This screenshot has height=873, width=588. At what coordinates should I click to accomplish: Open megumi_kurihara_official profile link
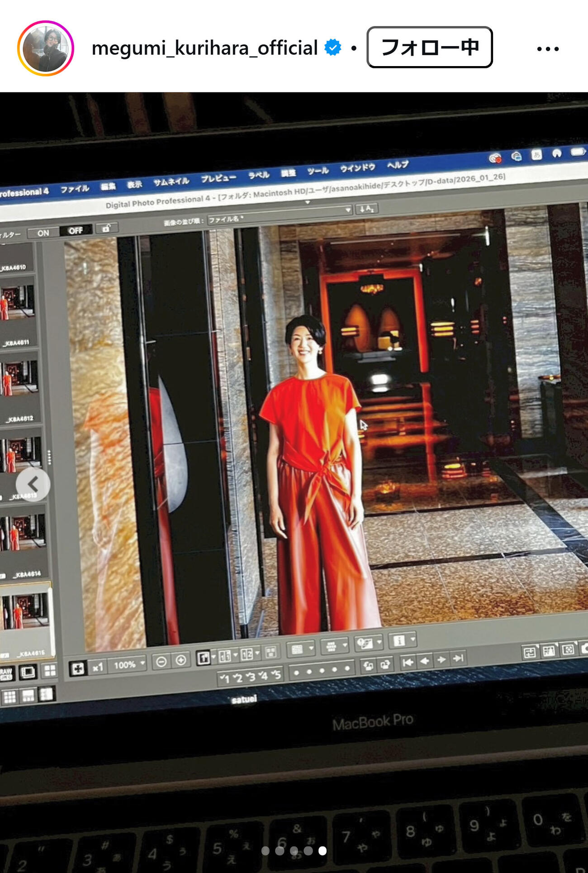205,48
